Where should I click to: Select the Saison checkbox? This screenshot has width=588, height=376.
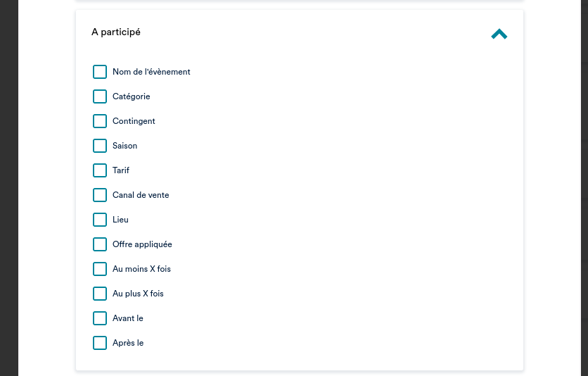point(100,146)
